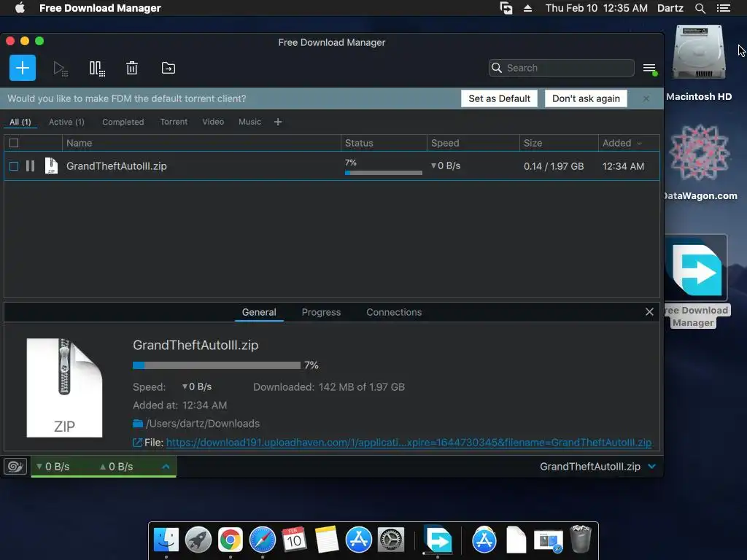This screenshot has height=560, width=747.
Task: Pause the GrandTheftAutoIII.zip download
Action: pyautogui.click(x=30, y=166)
